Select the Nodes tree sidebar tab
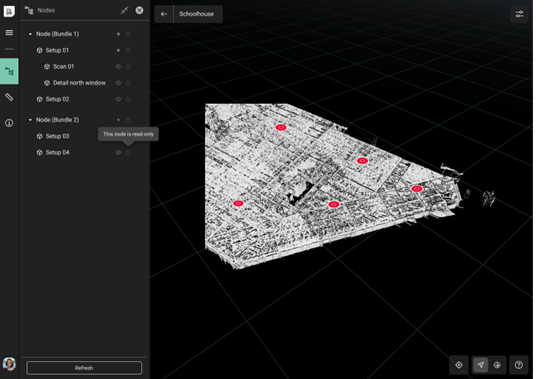 tap(9, 72)
